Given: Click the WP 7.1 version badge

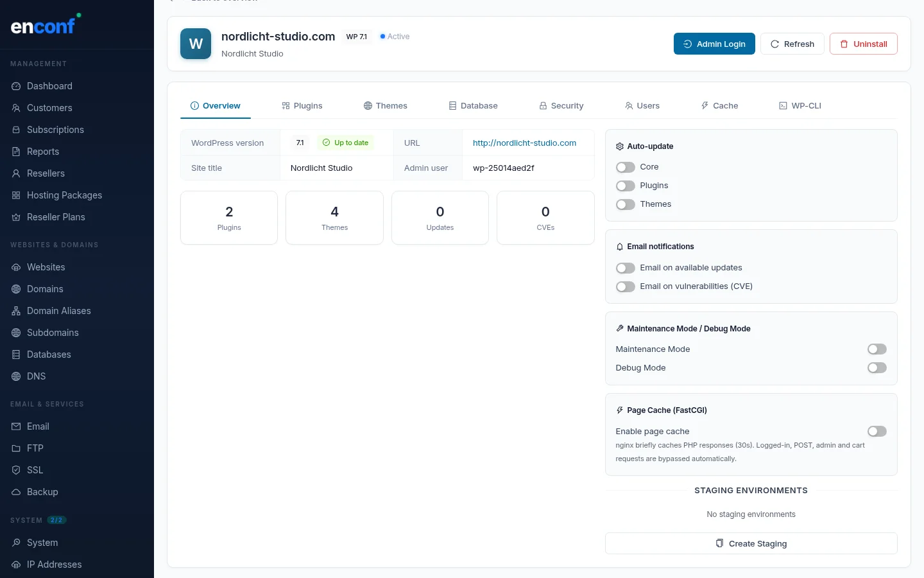Looking at the screenshot, I should [357, 37].
